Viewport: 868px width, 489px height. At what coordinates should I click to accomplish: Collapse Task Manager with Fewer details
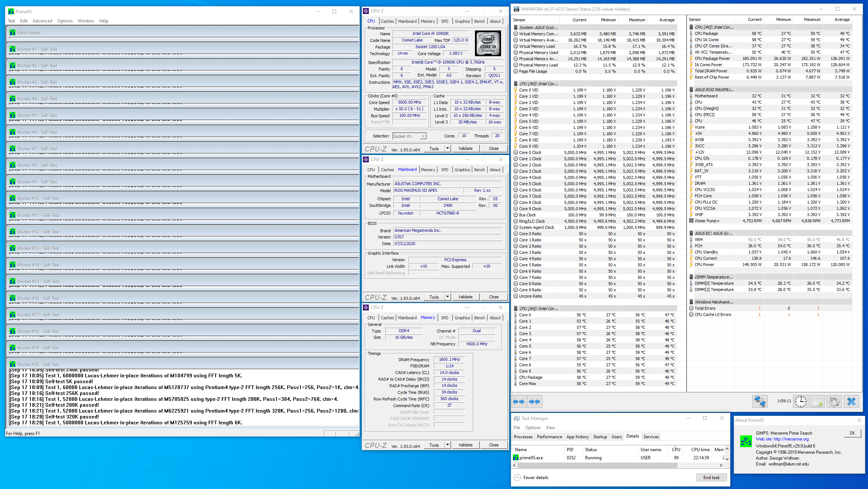[x=532, y=477]
